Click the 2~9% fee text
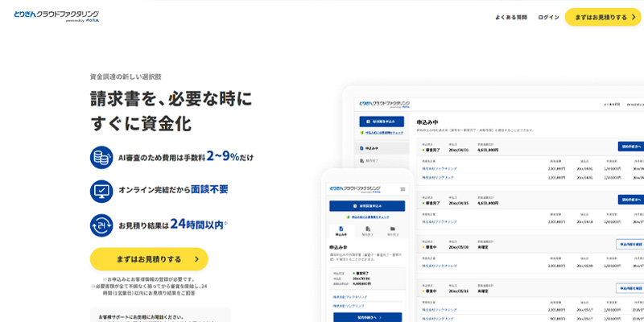This screenshot has width=644, height=322. (x=223, y=156)
